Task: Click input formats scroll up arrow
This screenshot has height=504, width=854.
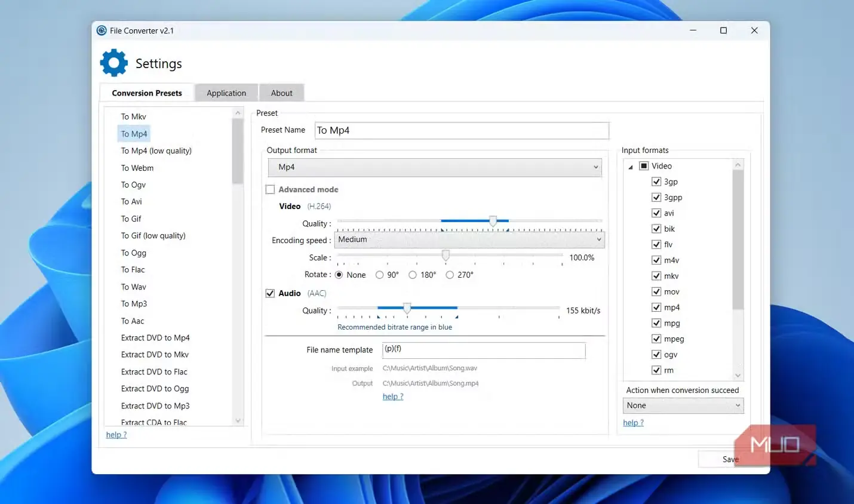Action: (738, 165)
